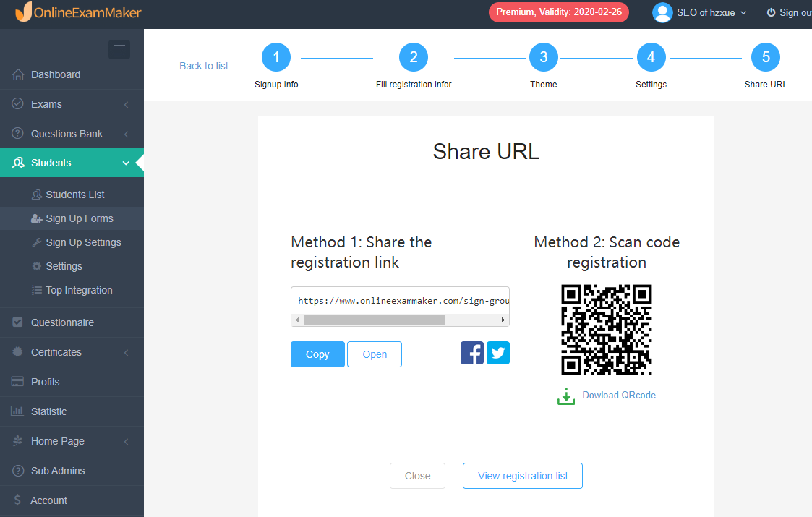Click the Back to list link
812x517 pixels.
(x=203, y=66)
